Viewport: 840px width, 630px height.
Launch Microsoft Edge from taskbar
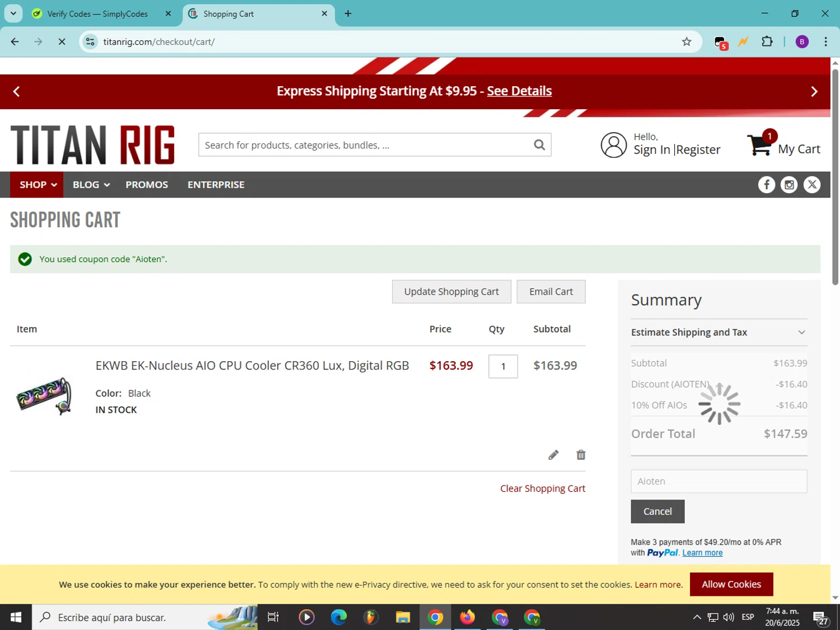pos(339,617)
